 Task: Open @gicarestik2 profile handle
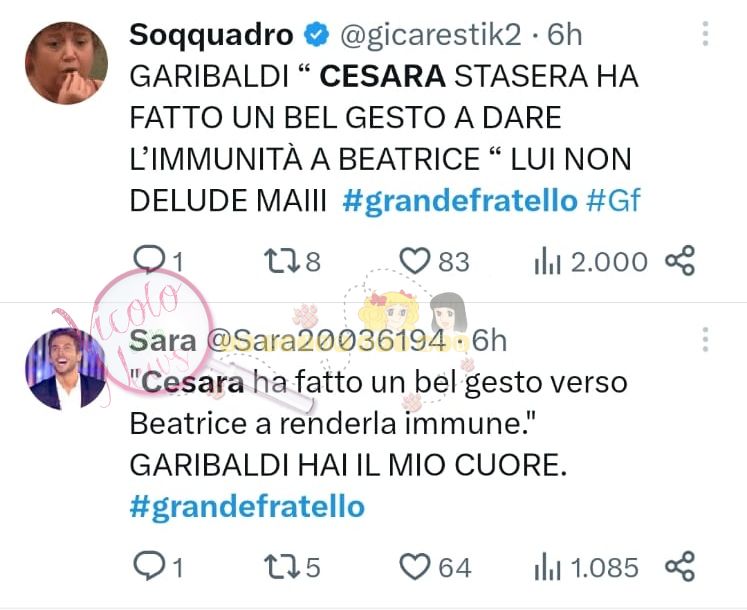pyautogui.click(x=431, y=35)
